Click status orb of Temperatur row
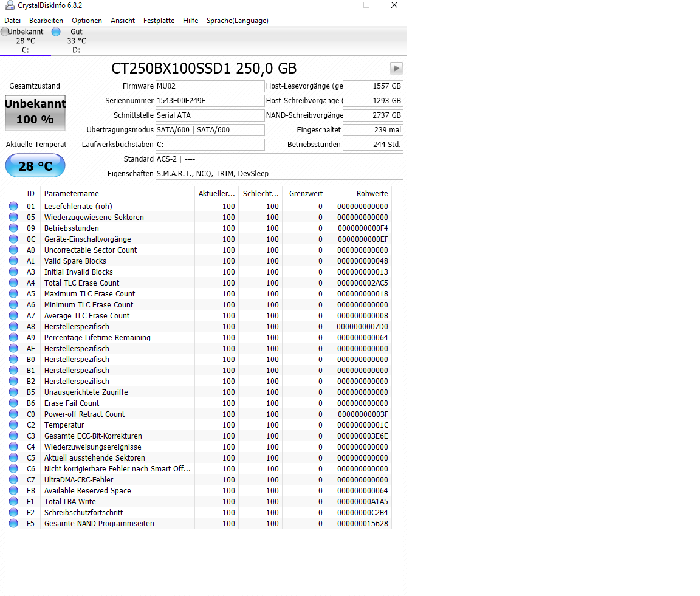This screenshot has width=700, height=596. (x=13, y=425)
